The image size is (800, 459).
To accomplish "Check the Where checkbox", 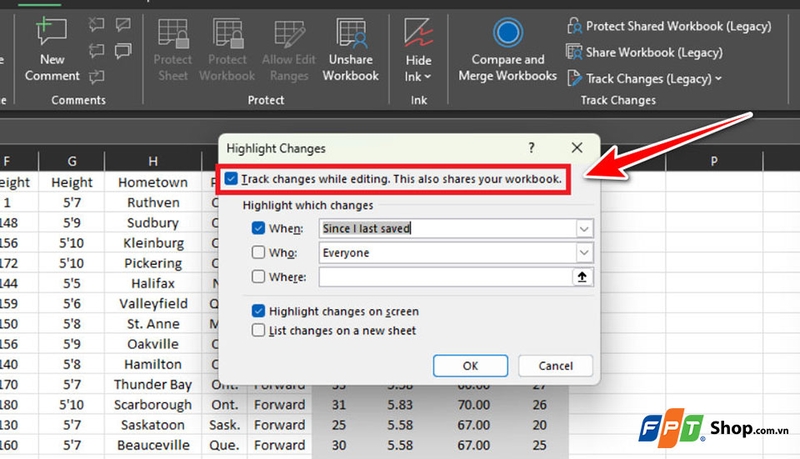I will pyautogui.click(x=258, y=276).
